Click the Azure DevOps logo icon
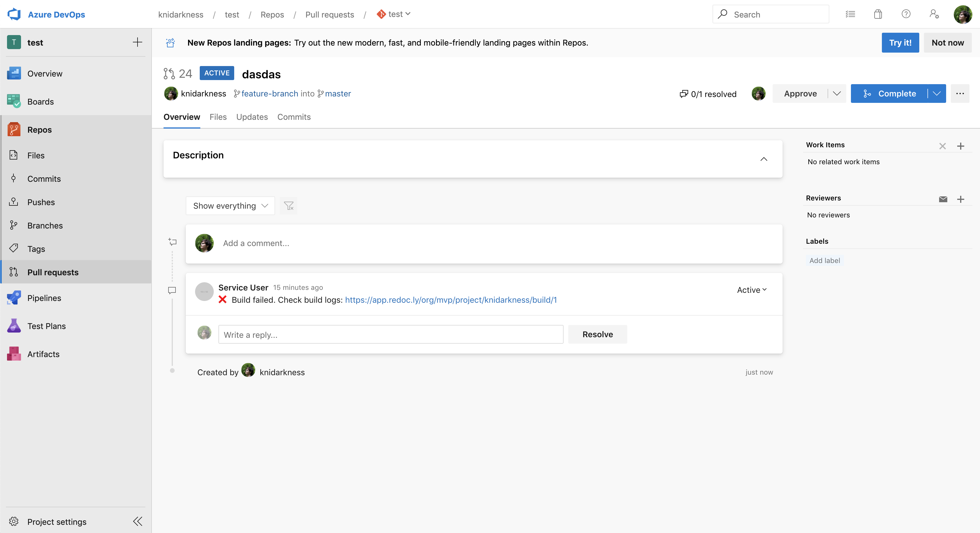 (14, 14)
